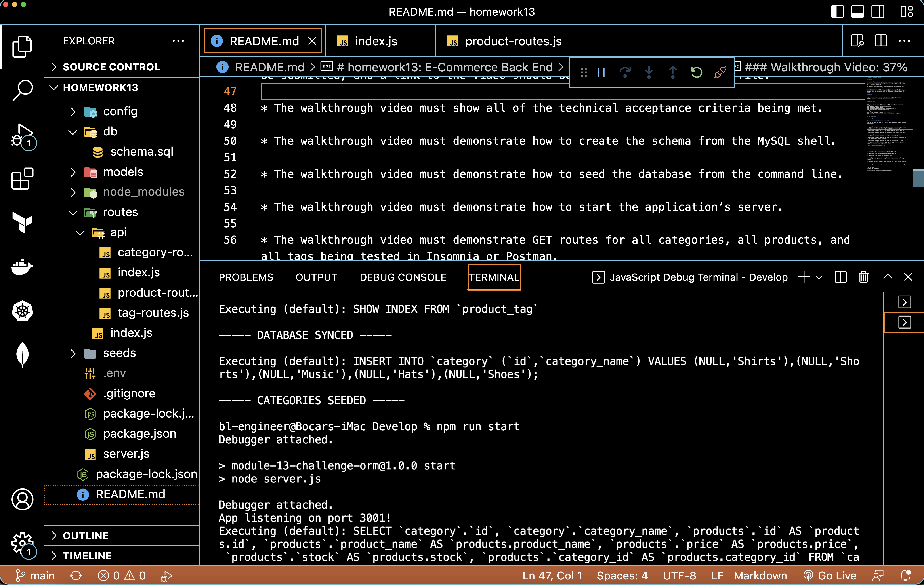Collapse the routes folder

point(73,212)
